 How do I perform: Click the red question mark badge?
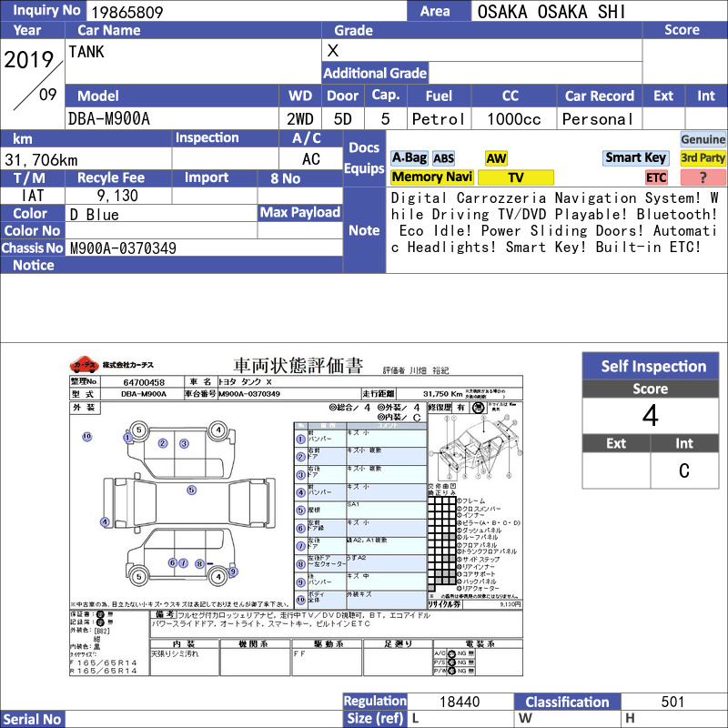(x=703, y=177)
